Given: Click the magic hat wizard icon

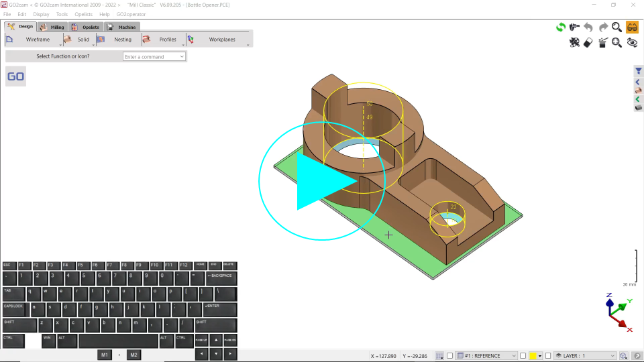Looking at the screenshot, I should tap(603, 43).
